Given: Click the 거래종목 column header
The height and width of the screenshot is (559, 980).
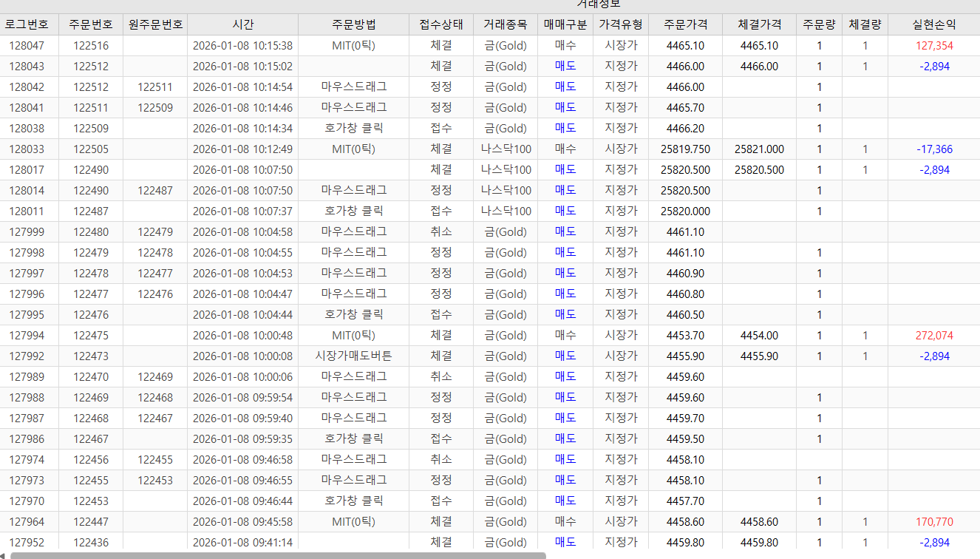Looking at the screenshot, I should 506,24.
